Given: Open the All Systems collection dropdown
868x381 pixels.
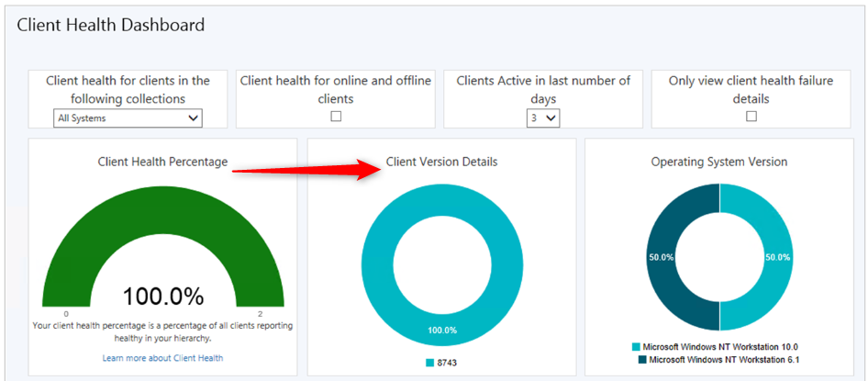Looking at the screenshot, I should tap(128, 118).
